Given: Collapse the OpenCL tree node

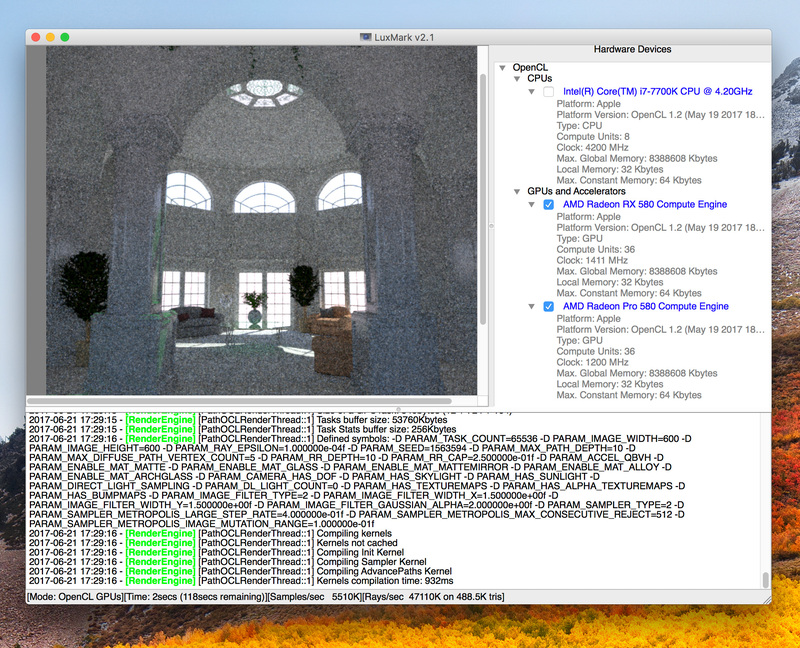Looking at the screenshot, I should tap(503, 68).
